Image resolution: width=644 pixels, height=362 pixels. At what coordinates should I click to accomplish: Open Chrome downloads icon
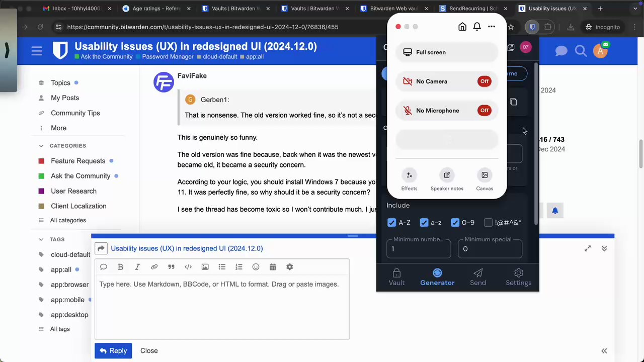point(571,27)
